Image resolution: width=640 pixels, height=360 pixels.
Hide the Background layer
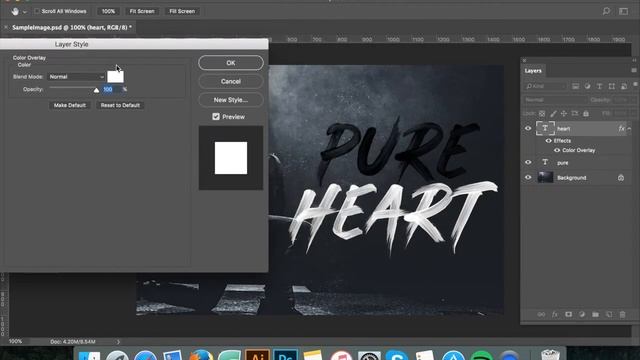(x=528, y=178)
